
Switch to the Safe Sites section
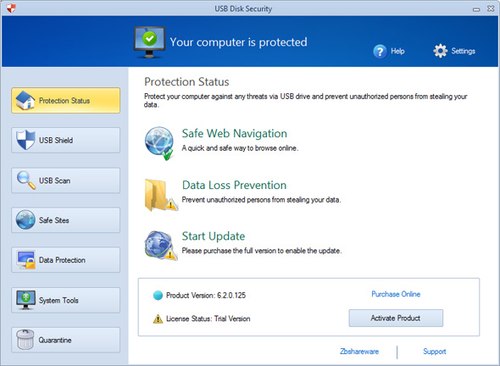click(66, 220)
